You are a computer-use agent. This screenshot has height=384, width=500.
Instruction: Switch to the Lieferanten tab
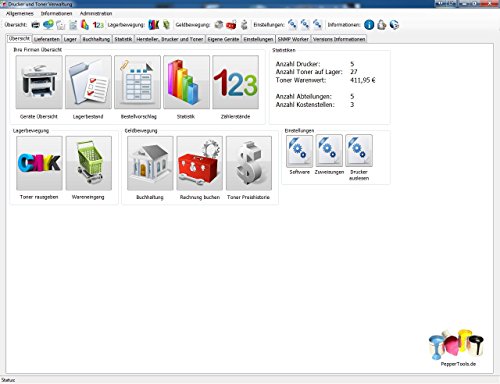pyautogui.click(x=47, y=39)
